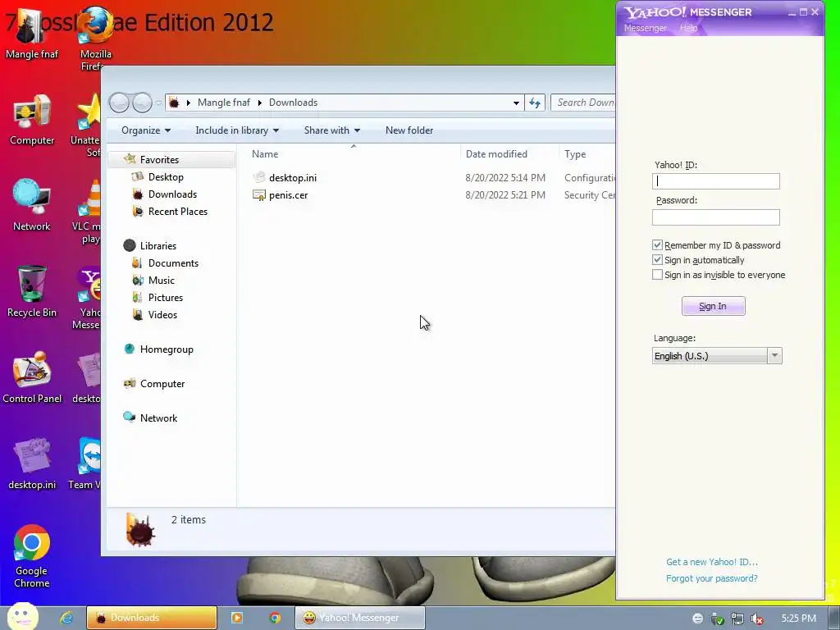Open the Help menu in Yahoo Messenger
The width and height of the screenshot is (840, 630).
click(688, 28)
